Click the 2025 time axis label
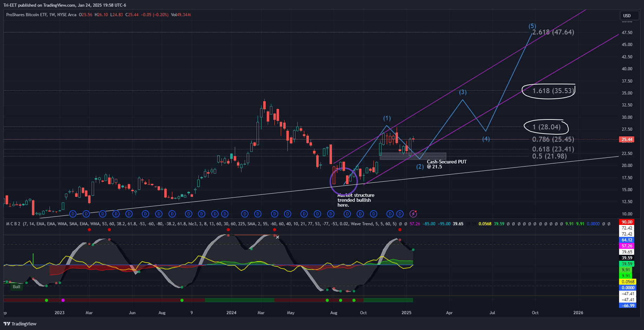 tap(406, 313)
